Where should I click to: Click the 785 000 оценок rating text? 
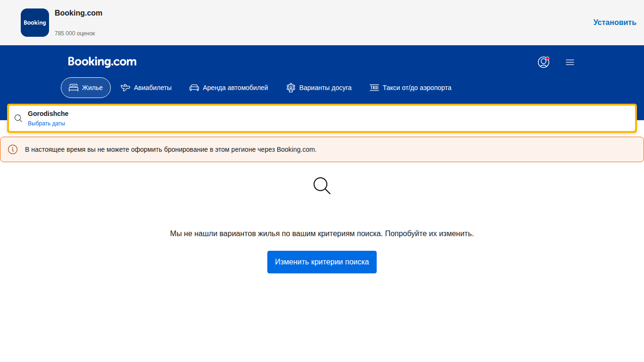pos(75,33)
